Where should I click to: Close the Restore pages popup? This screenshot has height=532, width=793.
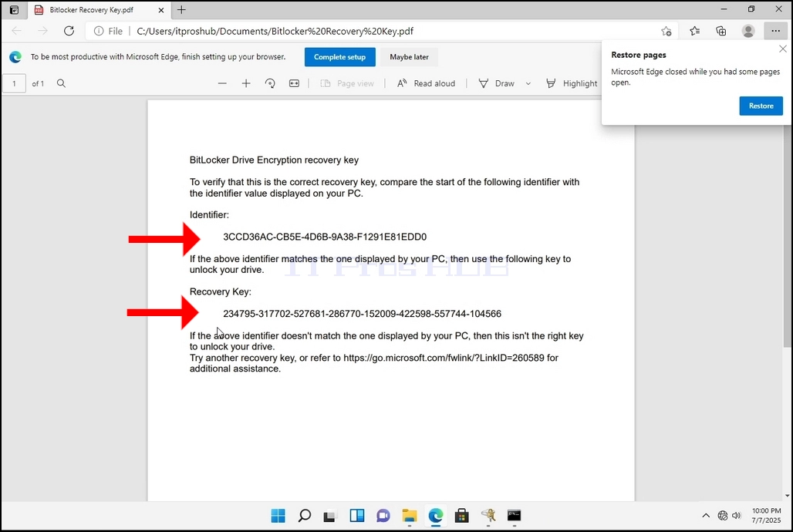click(x=782, y=49)
